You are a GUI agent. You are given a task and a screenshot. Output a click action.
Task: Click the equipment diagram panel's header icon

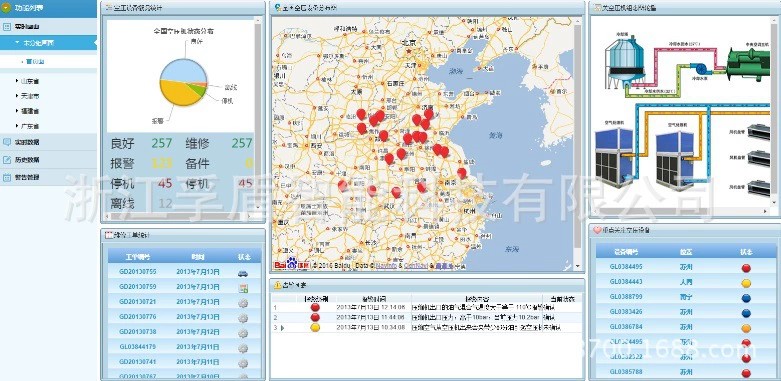pyautogui.click(x=597, y=8)
